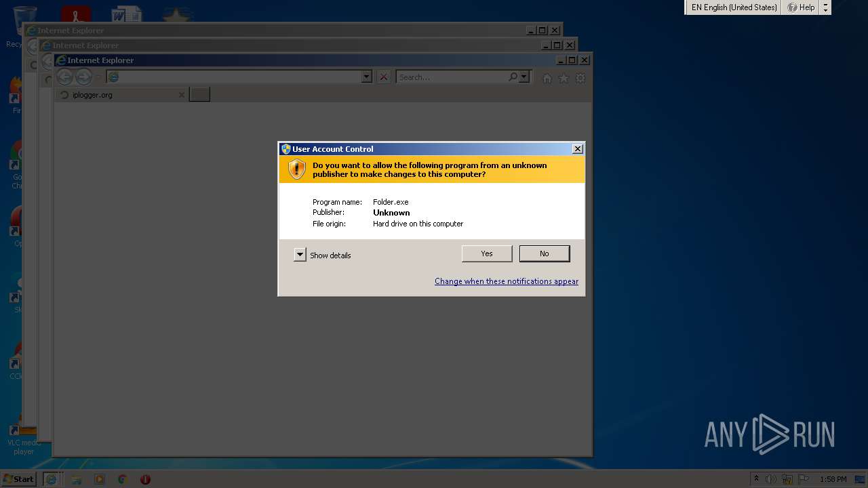Open IE Favorites star icon
This screenshot has height=488, width=868.
tap(564, 78)
